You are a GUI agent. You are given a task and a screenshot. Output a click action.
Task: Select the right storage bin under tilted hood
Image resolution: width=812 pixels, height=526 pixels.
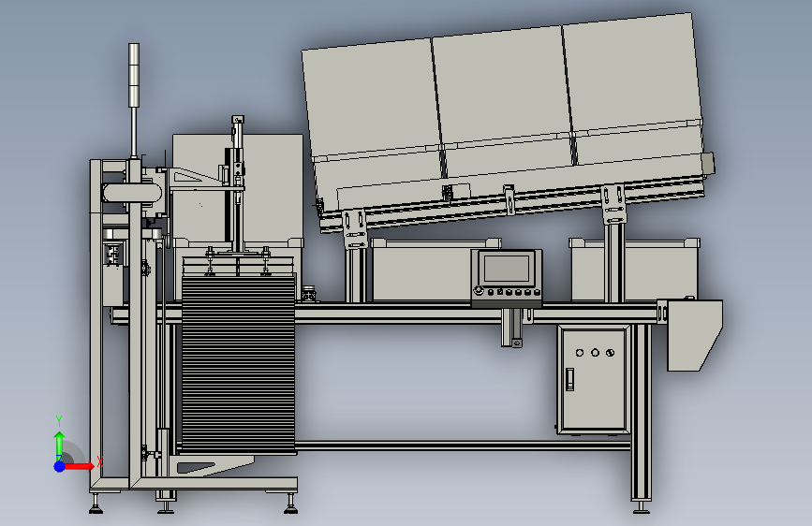pos(634,270)
